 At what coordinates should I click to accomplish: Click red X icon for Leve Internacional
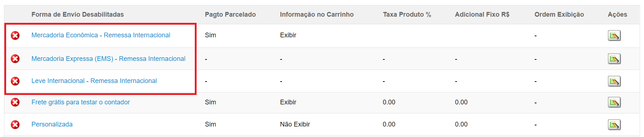click(x=15, y=81)
